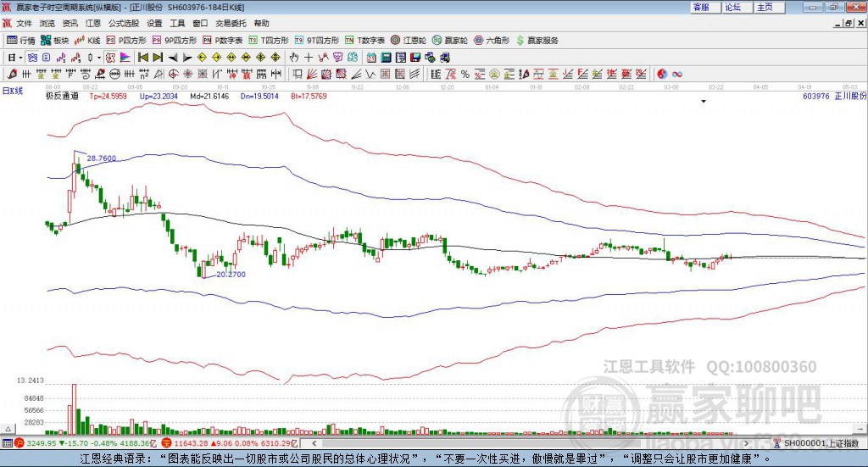
Task: Toggle the colorful flag indicator button
Action: 125,58
